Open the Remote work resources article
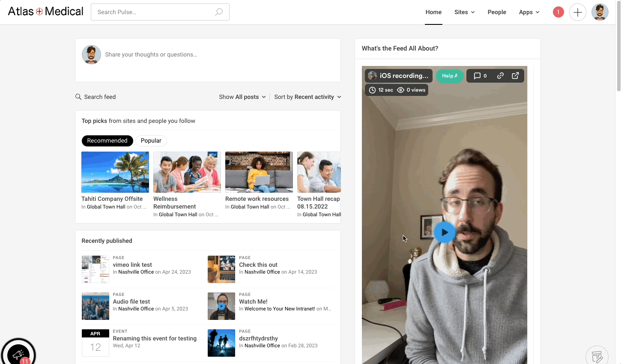 [257, 199]
